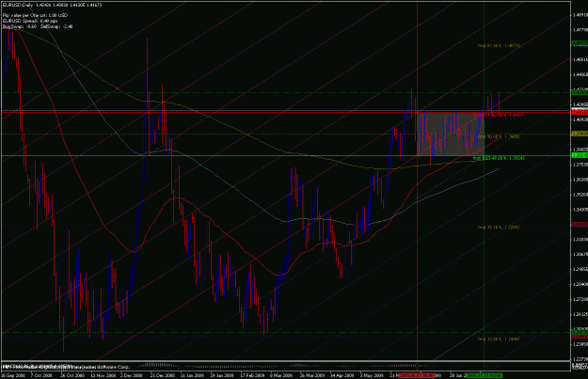588x379 pixels.
Task: Select the thick red horizontal price line
Action: (x=285, y=112)
